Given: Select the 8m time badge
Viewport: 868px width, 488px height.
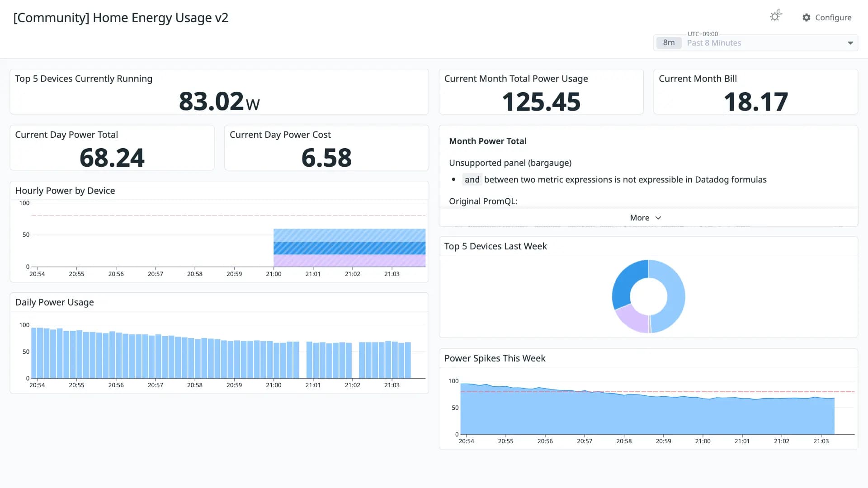Looking at the screenshot, I should 669,43.
